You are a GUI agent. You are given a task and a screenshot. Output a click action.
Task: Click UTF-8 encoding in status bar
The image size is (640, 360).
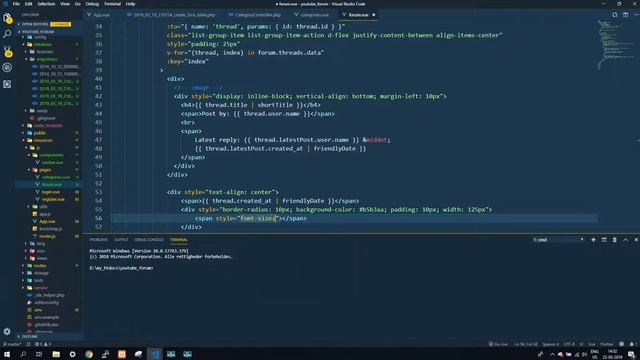point(569,344)
